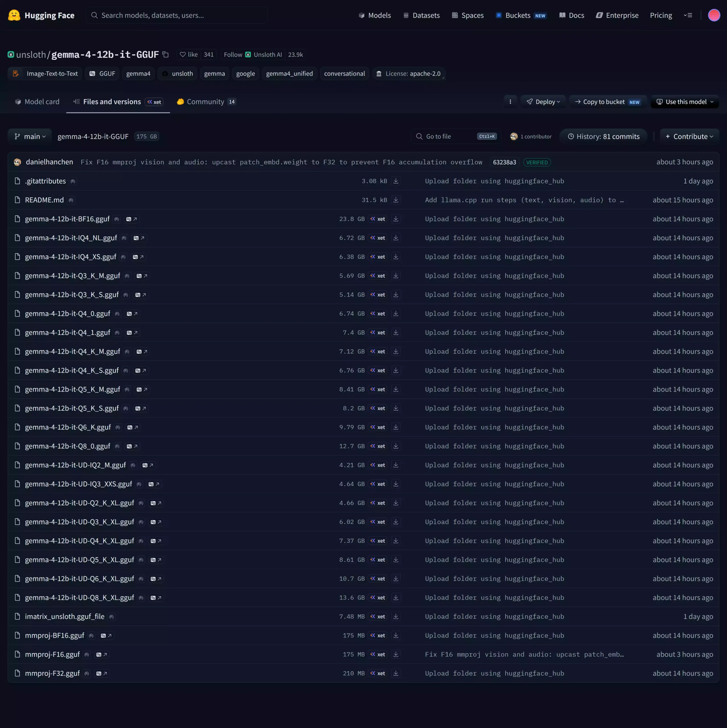Download the .gitattributes file

[396, 181]
